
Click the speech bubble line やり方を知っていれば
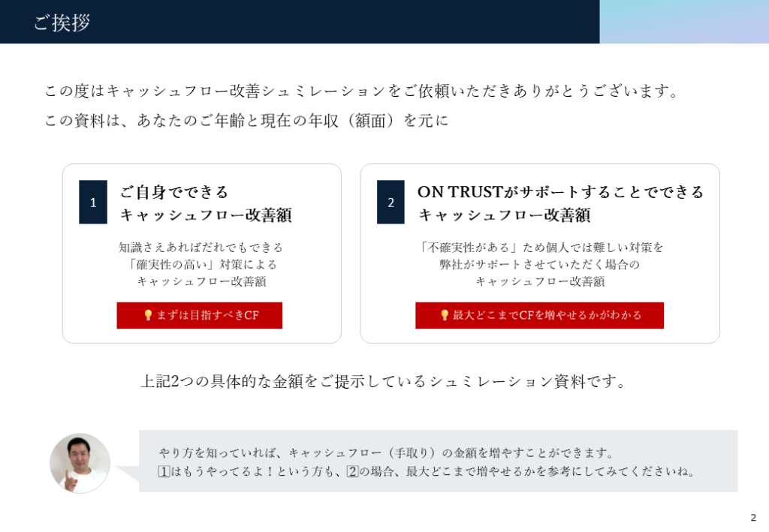[387, 452]
